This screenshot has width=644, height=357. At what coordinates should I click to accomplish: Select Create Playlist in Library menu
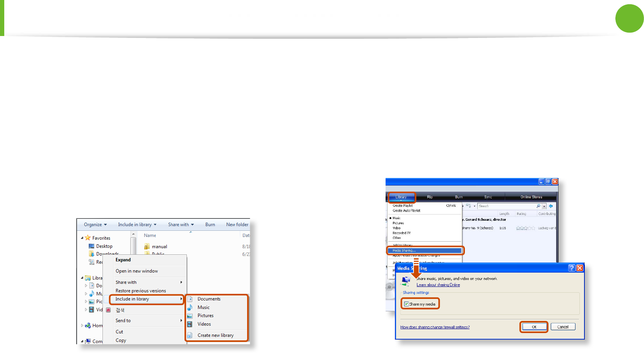tap(403, 206)
